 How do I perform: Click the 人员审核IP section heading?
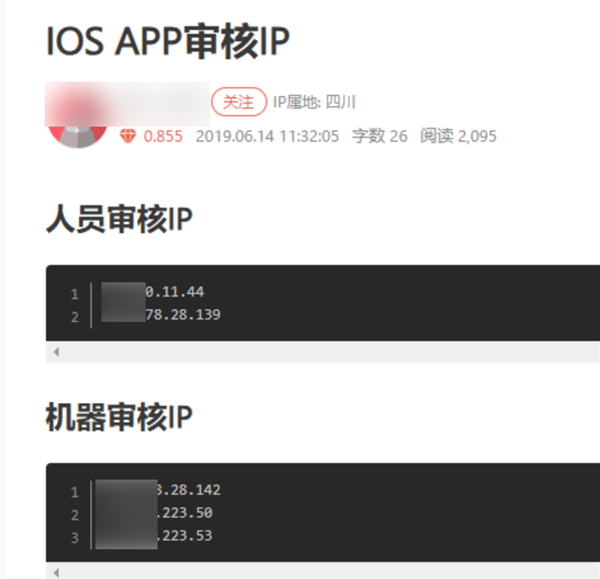coord(119,219)
